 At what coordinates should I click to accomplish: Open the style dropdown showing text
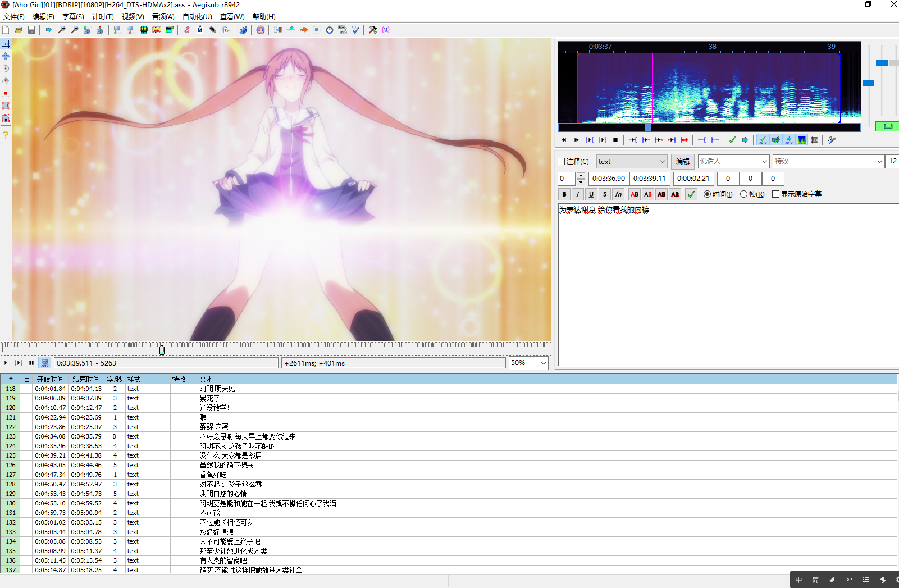point(632,162)
